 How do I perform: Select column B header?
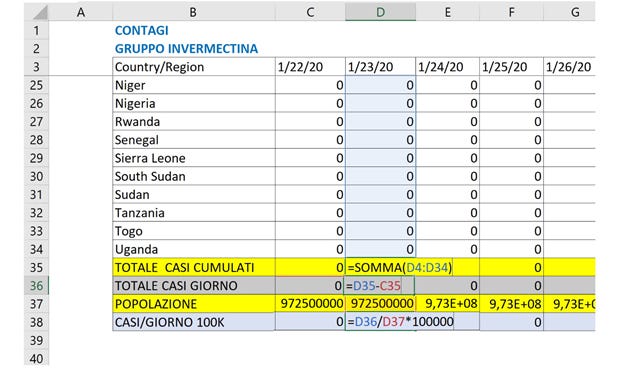tap(193, 12)
